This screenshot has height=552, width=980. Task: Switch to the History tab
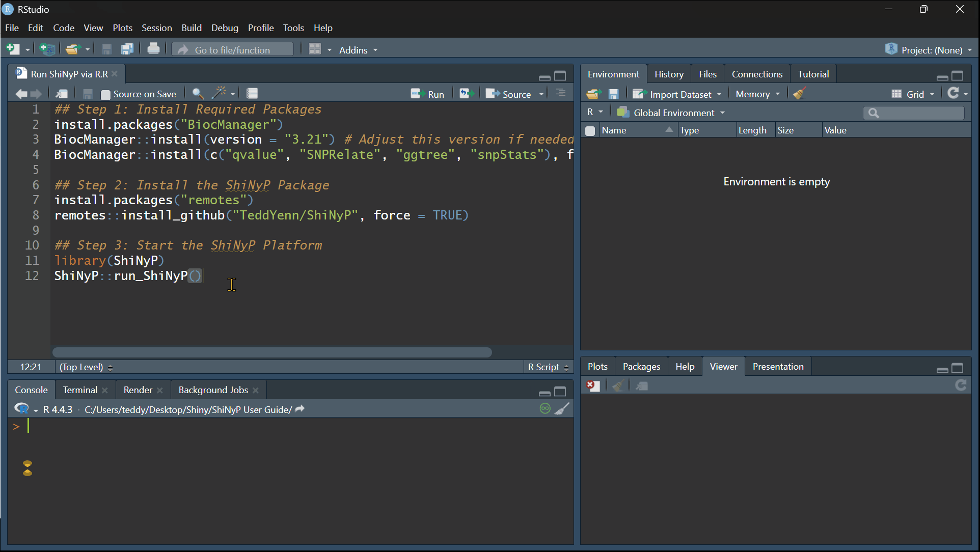point(669,74)
